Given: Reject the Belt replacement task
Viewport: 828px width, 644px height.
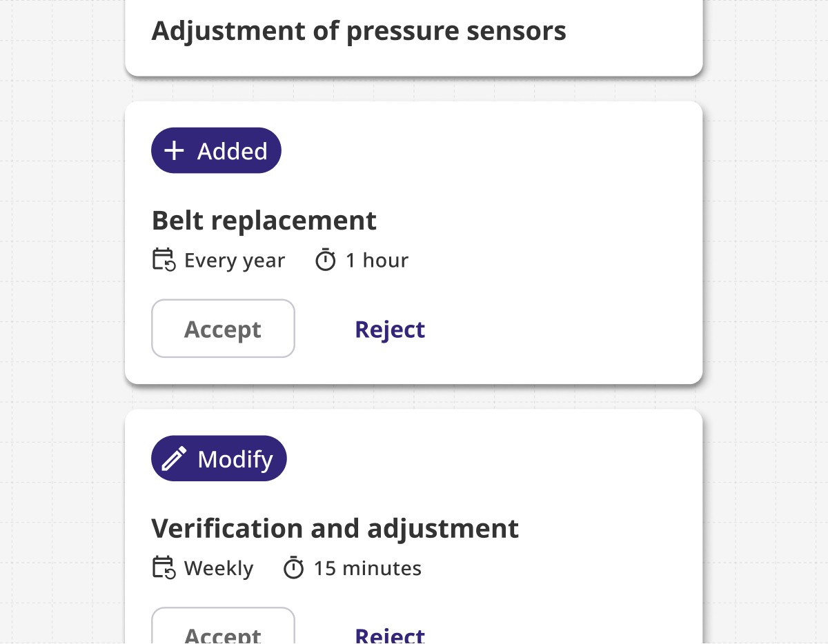Looking at the screenshot, I should pyautogui.click(x=390, y=329).
